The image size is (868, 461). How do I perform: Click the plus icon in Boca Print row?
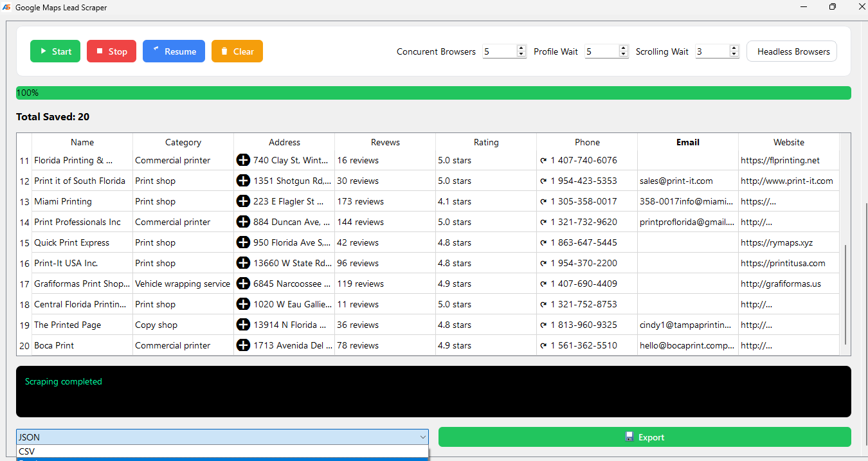coord(243,345)
